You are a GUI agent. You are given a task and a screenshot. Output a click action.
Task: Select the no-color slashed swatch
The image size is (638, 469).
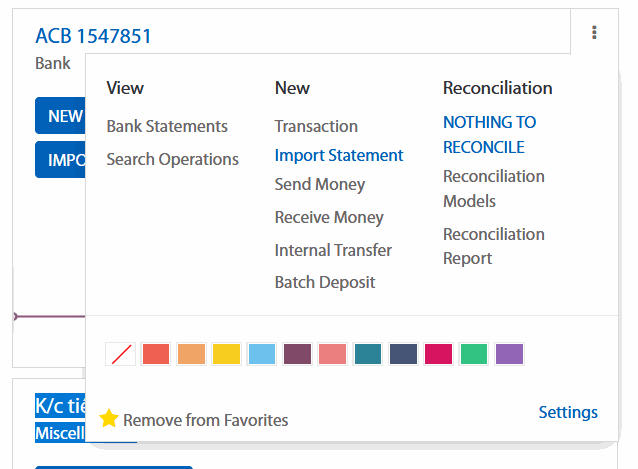(x=120, y=354)
